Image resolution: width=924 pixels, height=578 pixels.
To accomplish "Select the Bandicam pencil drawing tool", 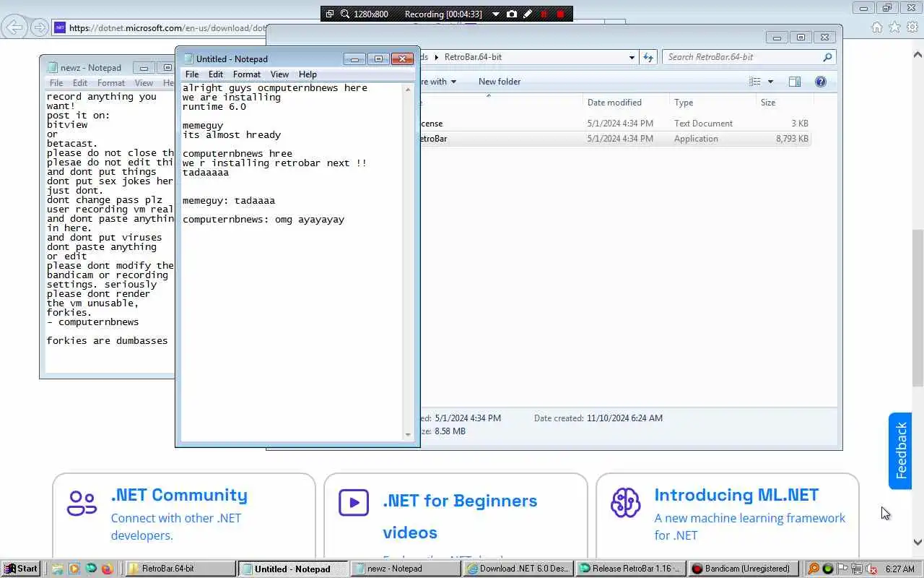I will [528, 14].
